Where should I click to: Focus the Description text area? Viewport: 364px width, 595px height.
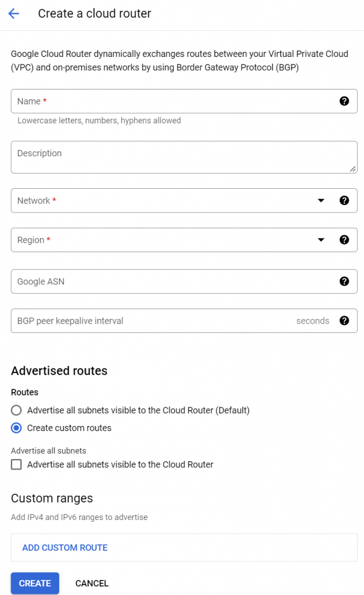[x=184, y=157]
